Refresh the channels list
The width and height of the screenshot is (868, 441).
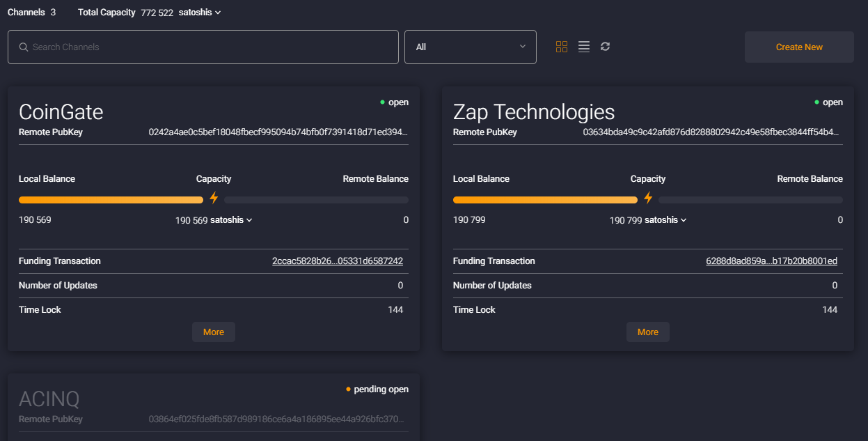click(x=606, y=47)
